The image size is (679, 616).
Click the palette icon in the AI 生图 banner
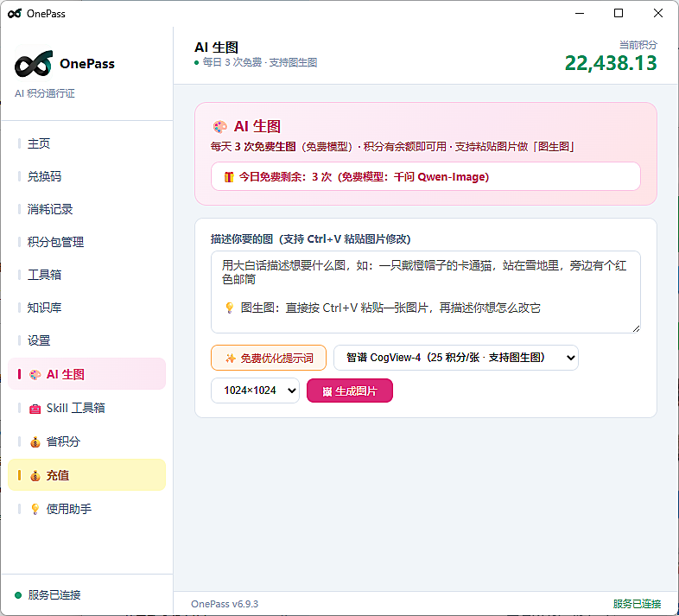coord(220,127)
